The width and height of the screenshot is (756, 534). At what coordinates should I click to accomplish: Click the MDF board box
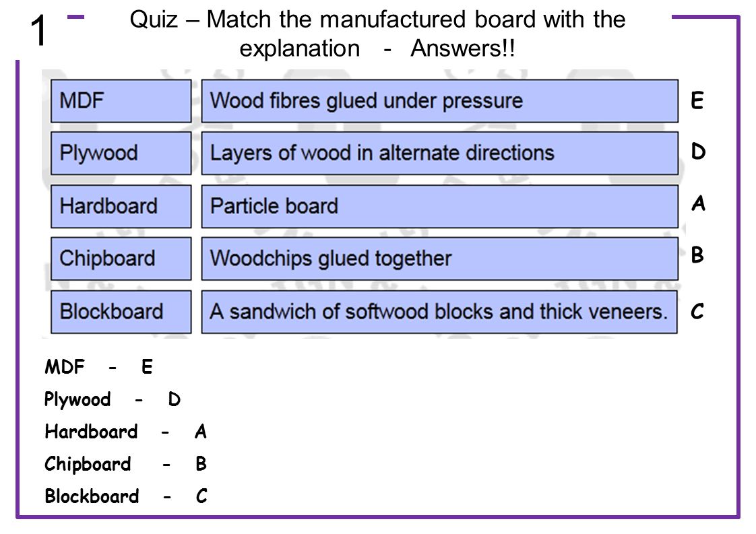point(121,101)
